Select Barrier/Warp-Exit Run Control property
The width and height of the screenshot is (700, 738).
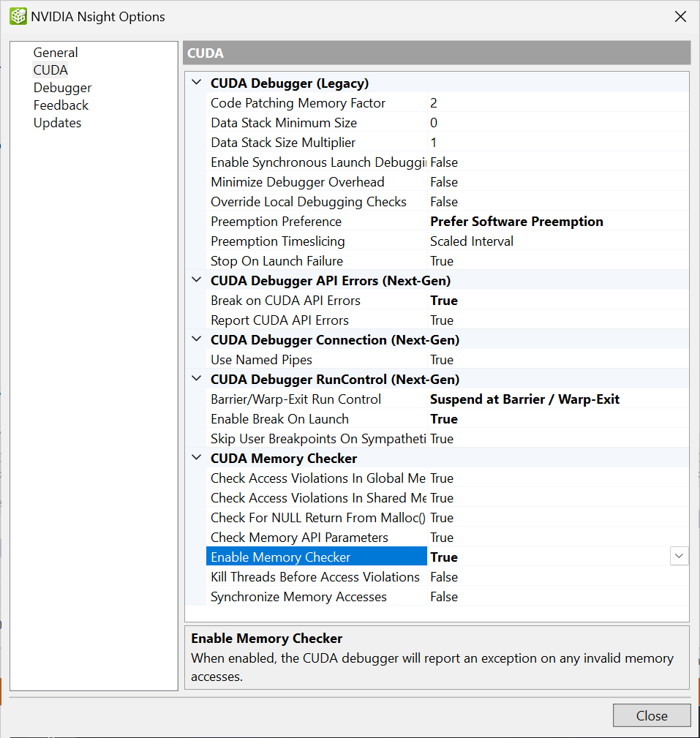pyautogui.click(x=316, y=399)
